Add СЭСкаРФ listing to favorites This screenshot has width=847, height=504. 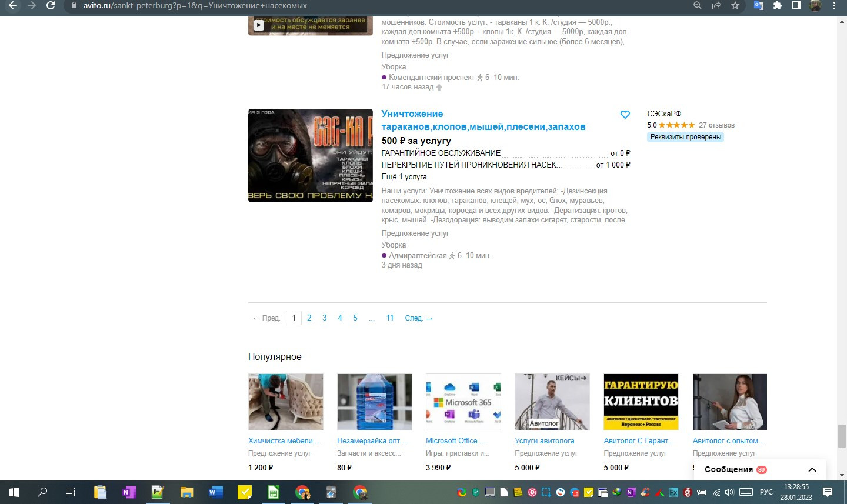[x=625, y=115]
